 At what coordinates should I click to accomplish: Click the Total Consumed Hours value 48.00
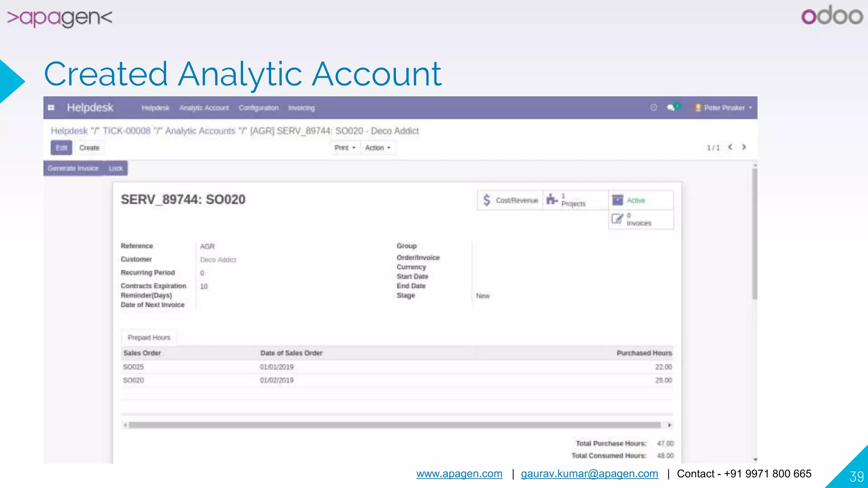(665, 456)
